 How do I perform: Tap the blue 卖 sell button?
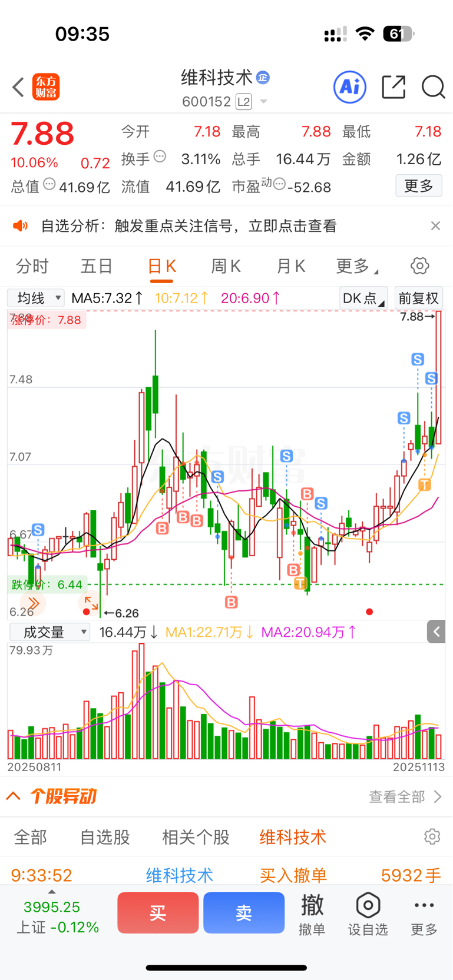point(244,913)
